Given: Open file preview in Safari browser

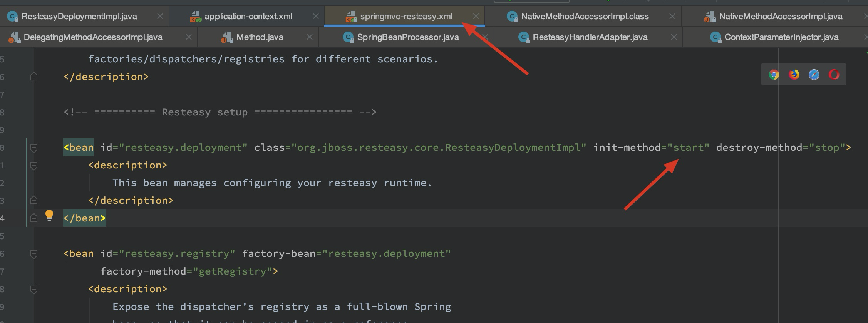Looking at the screenshot, I should [814, 75].
